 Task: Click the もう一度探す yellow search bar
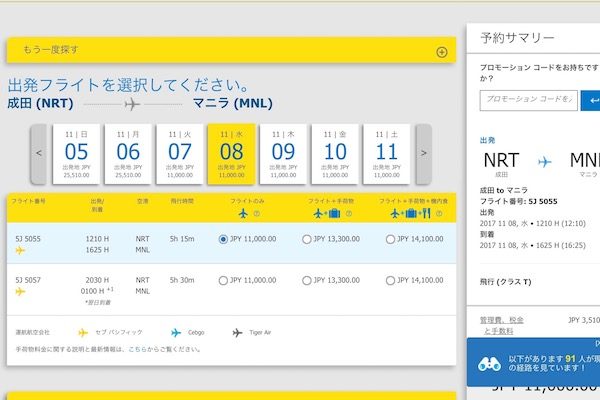(x=231, y=50)
